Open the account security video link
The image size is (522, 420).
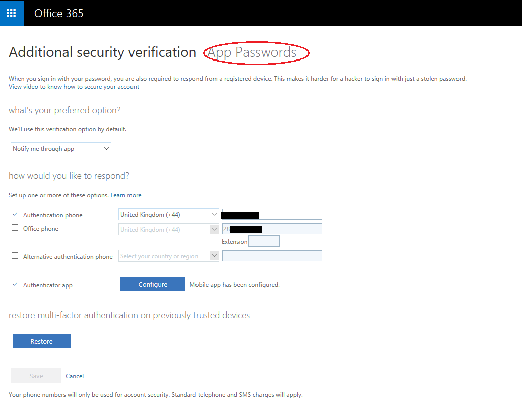click(74, 87)
